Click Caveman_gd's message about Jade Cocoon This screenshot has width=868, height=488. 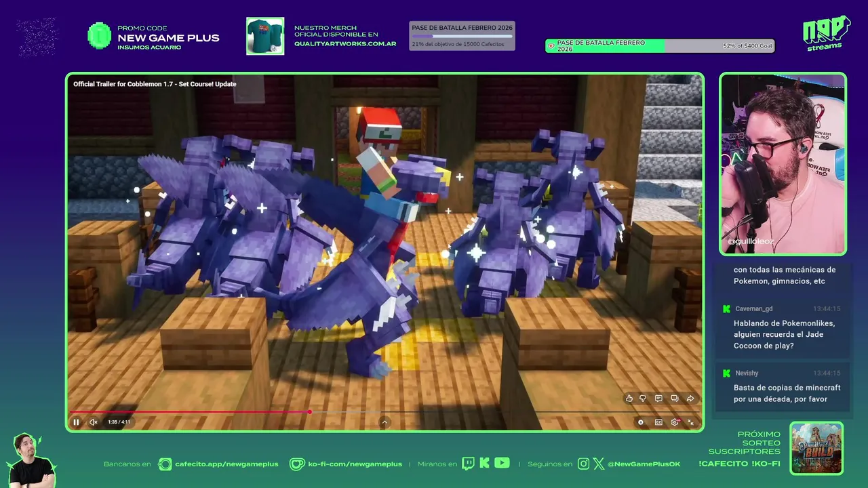[784, 335]
